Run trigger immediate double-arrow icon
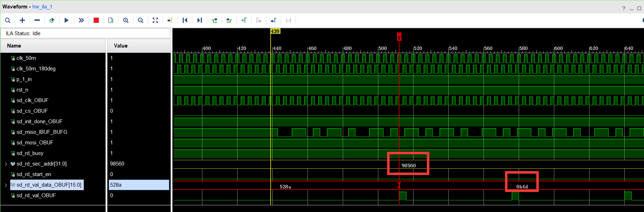644x212 pixels. pos(81,20)
